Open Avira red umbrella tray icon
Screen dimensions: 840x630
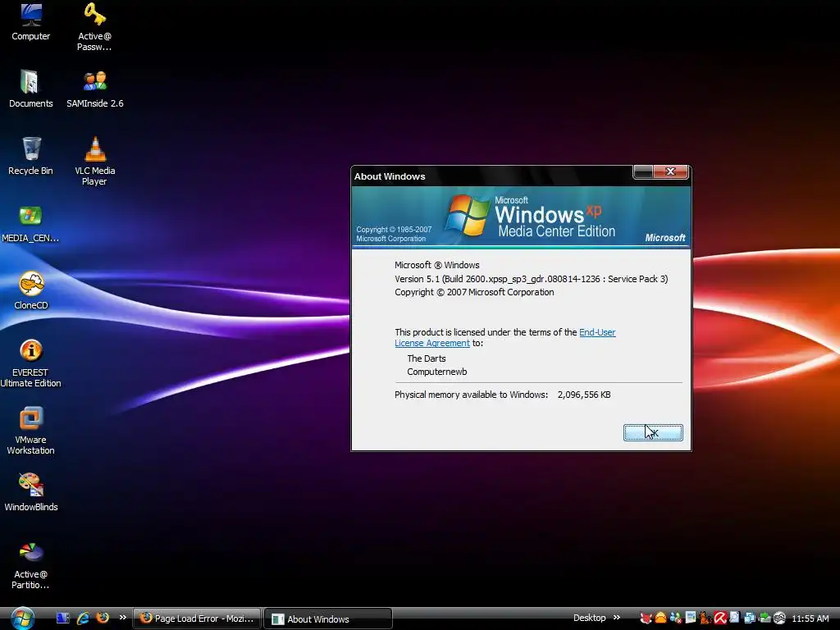point(720,619)
